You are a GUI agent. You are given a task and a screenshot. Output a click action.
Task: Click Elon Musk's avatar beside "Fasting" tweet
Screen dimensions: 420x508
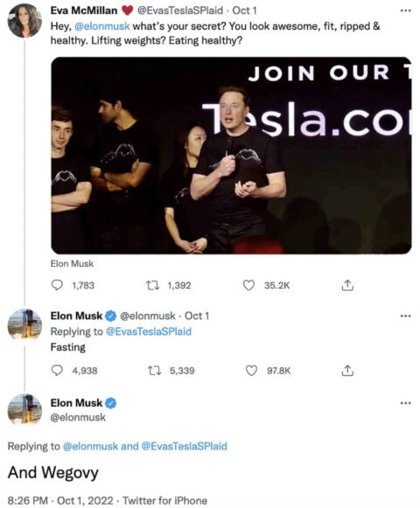point(24,324)
